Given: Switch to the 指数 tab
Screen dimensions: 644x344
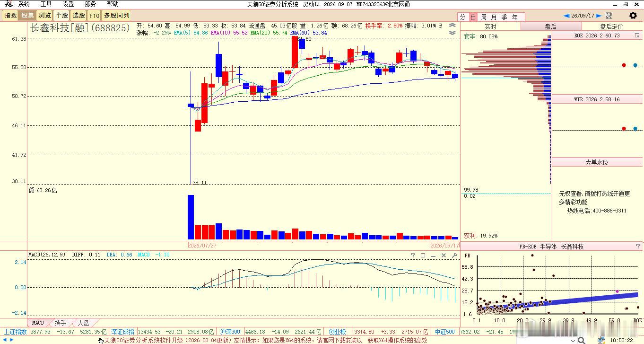Looking at the screenshot, I should click(x=11, y=16).
